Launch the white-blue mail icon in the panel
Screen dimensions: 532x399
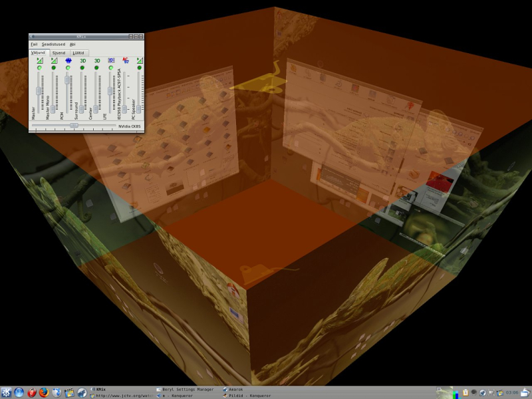click(57, 392)
